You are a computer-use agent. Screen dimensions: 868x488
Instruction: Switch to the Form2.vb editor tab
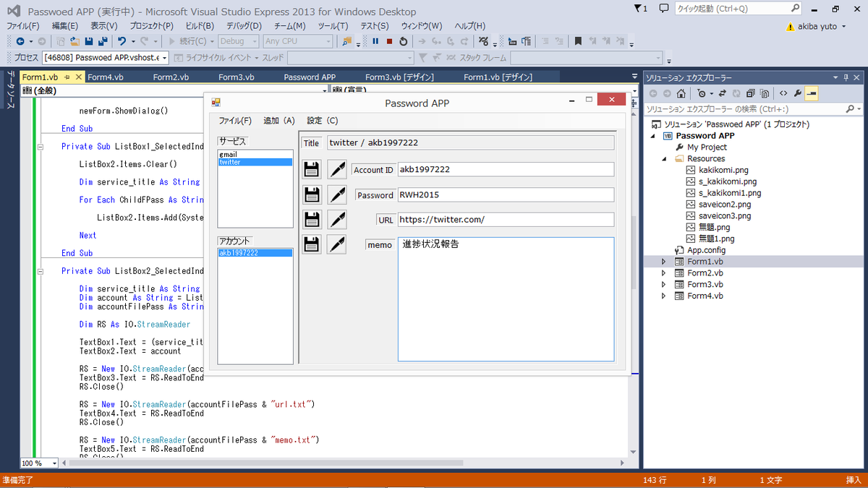pos(171,77)
